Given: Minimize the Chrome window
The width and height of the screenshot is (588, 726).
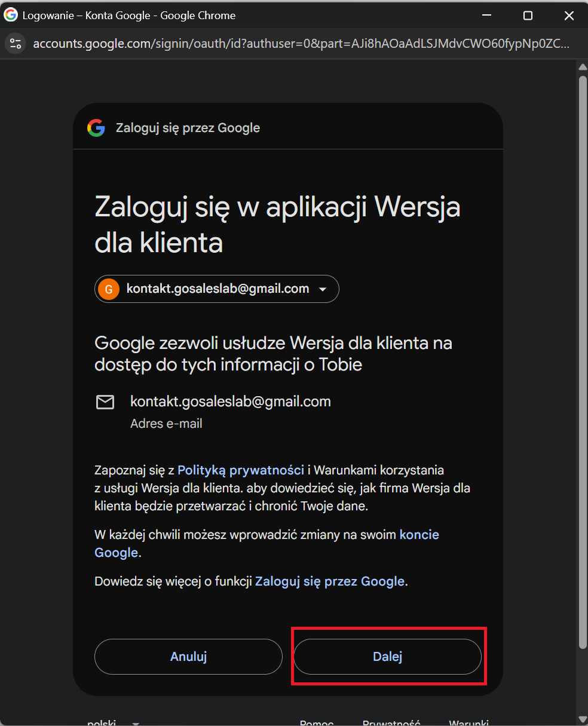Looking at the screenshot, I should [x=487, y=16].
